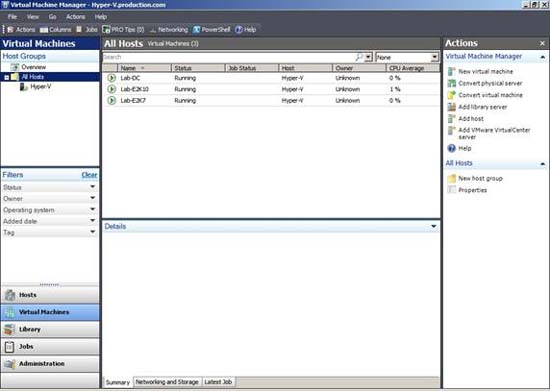This screenshot has width=550, height=391.
Task: Open the Hosts view button
Action: [x=50, y=295]
